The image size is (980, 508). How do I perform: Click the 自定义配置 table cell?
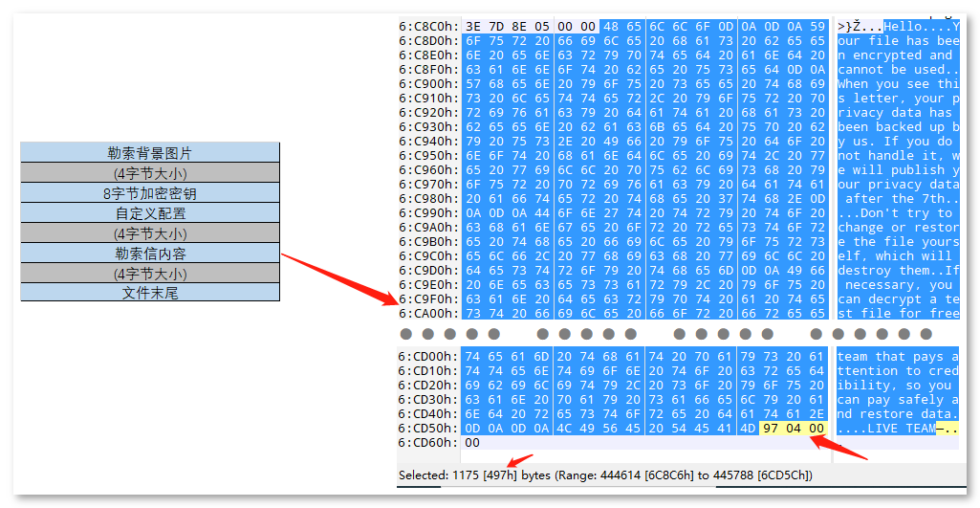[150, 213]
